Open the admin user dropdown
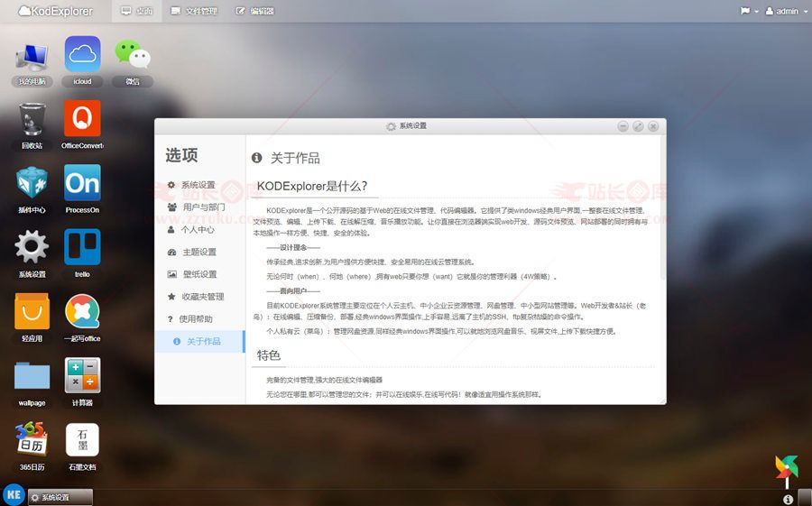 [x=786, y=11]
